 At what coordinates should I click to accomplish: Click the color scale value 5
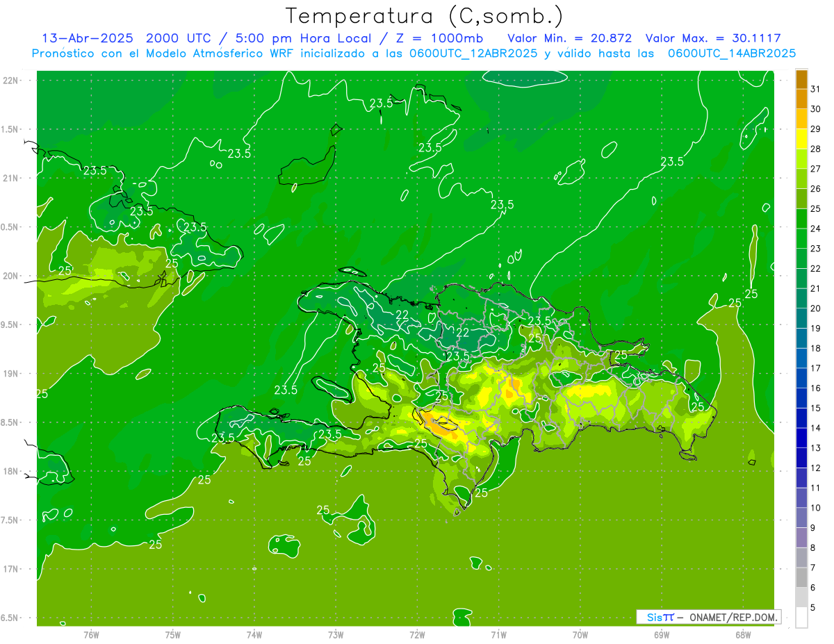click(x=813, y=608)
